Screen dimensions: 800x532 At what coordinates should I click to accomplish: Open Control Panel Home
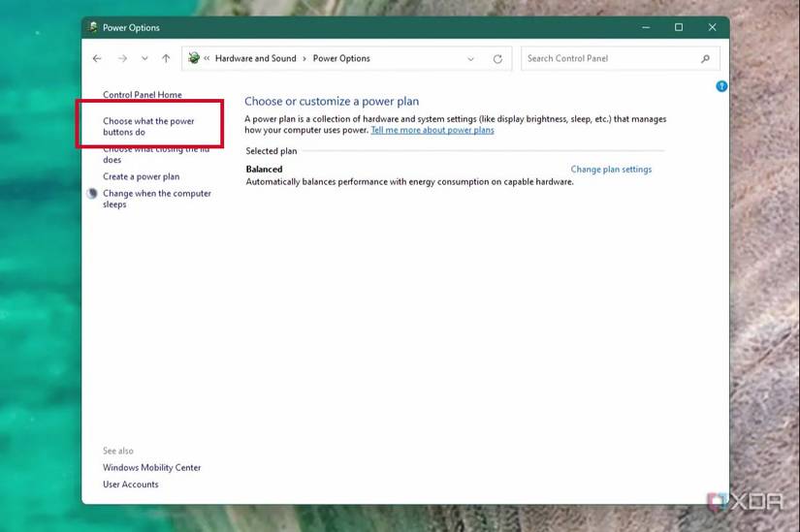point(143,95)
